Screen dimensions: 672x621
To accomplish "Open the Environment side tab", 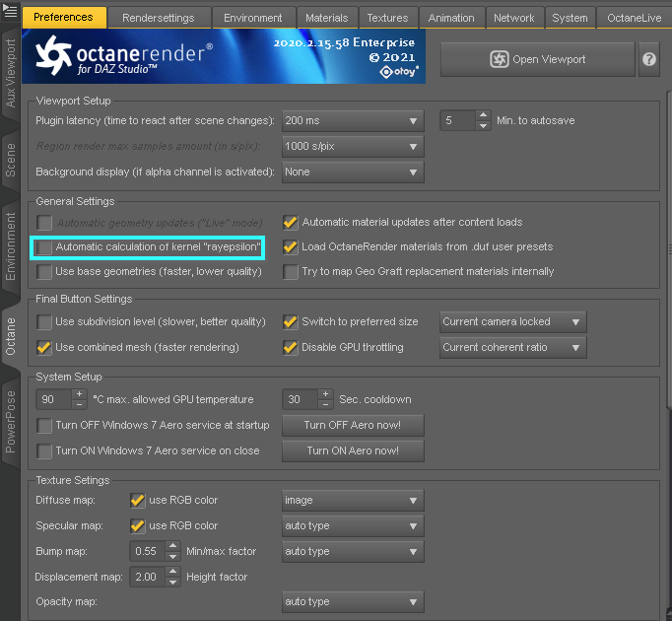I will (10, 246).
